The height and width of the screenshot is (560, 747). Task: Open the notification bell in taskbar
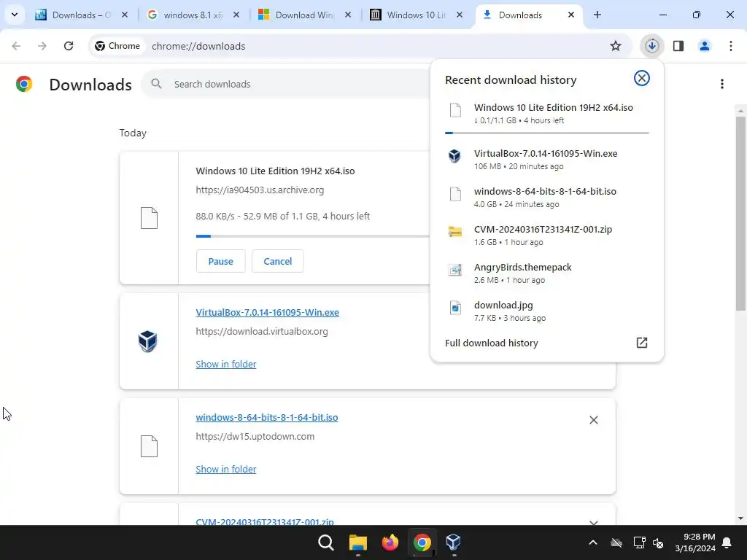727,542
